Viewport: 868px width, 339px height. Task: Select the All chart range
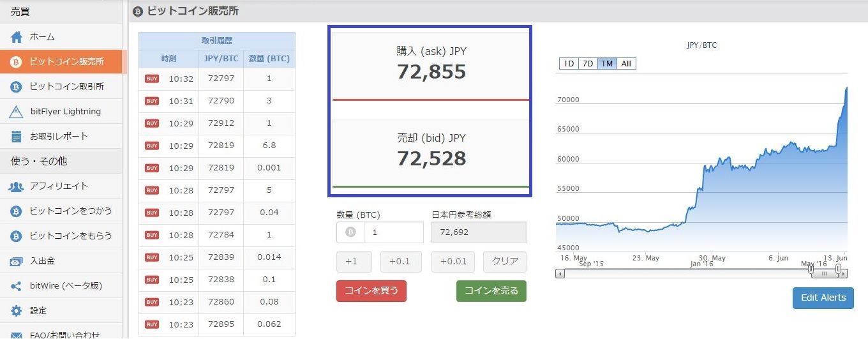627,64
